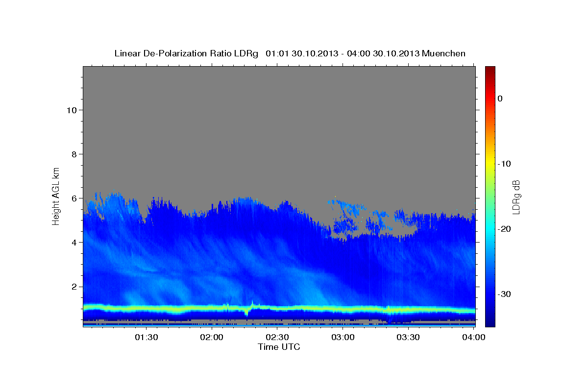Viewport: 588px width, 392px height.
Task: Click the '04:00' time tick label
Action: (x=474, y=337)
